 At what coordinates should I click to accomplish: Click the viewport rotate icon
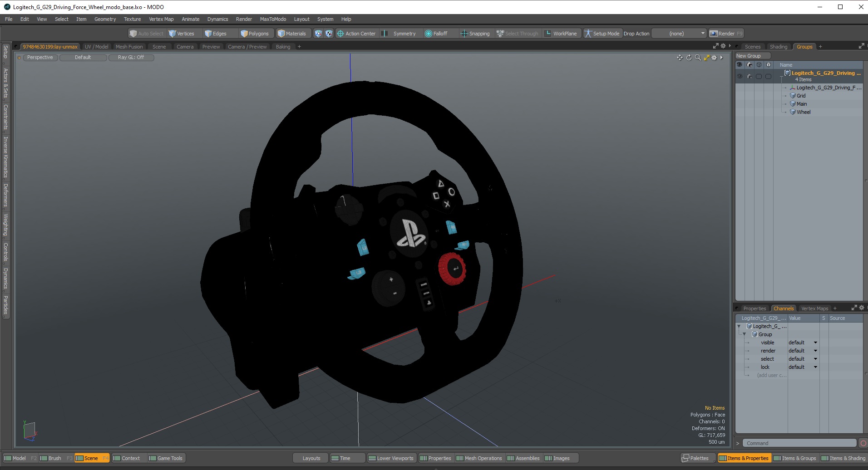(689, 58)
